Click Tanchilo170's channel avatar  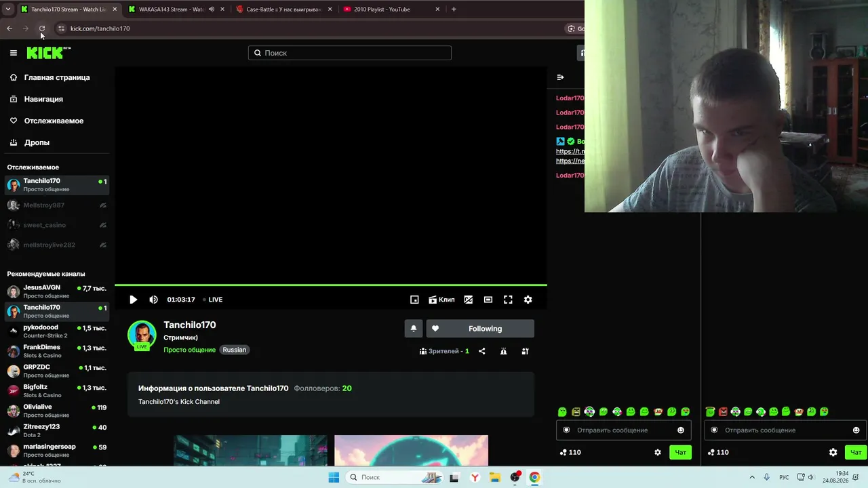click(x=142, y=335)
